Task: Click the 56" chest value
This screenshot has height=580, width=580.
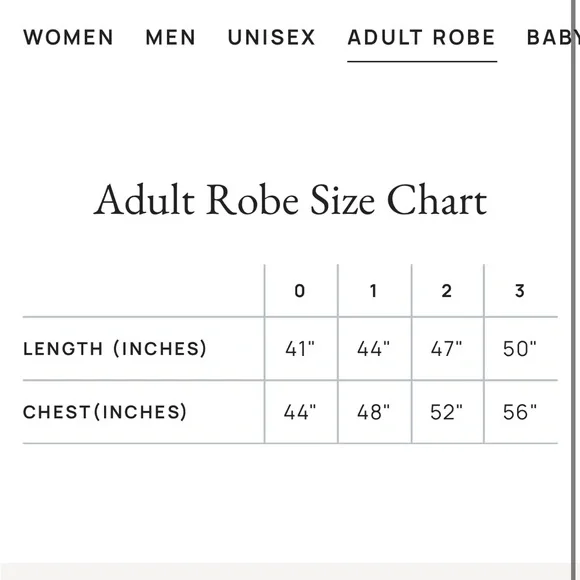Action: pyautogui.click(x=520, y=412)
